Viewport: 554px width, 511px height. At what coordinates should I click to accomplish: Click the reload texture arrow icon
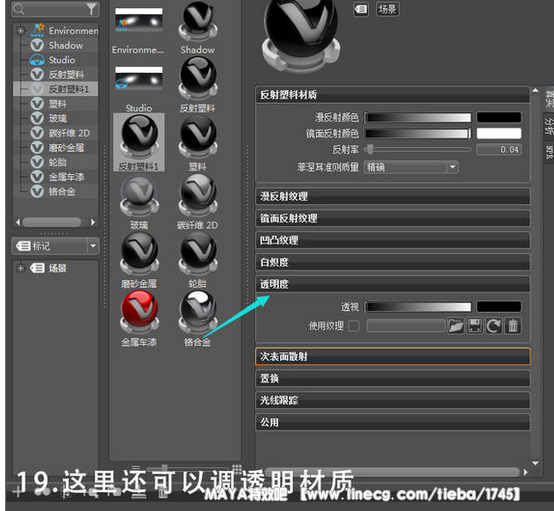(494, 326)
